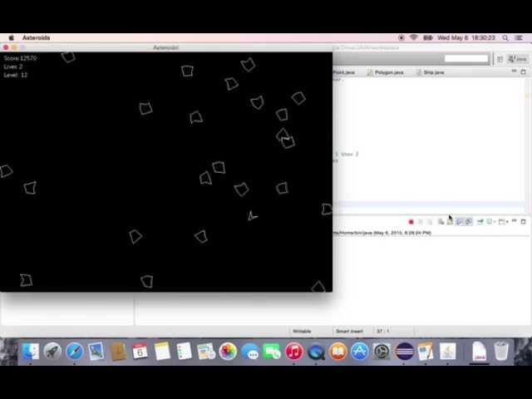Open QuickTime Player from the Dock
This screenshot has width=532, height=399.
coord(316,351)
